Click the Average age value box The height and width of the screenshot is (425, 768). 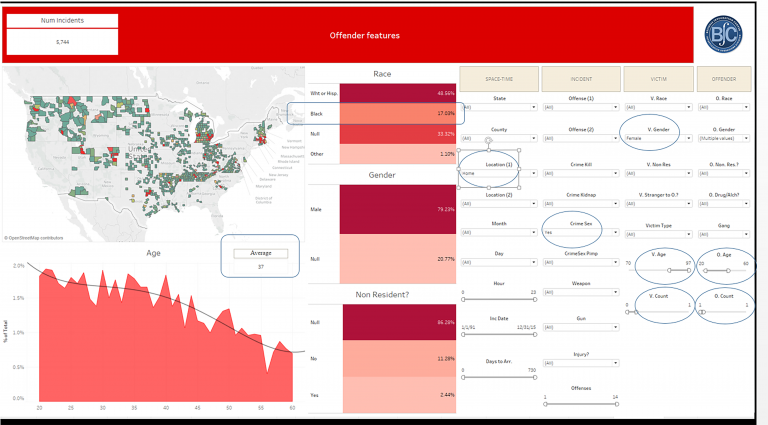[x=261, y=260]
